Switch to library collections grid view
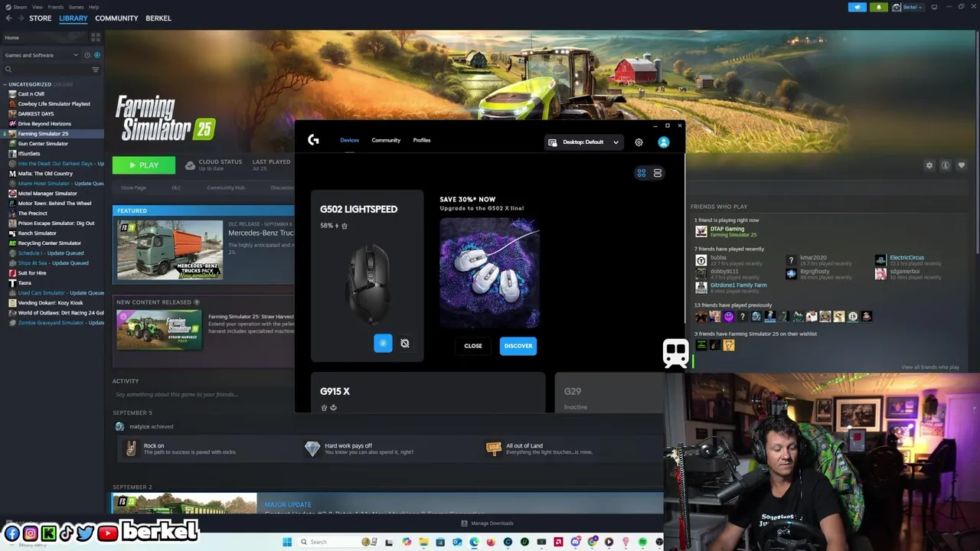Image resolution: width=980 pixels, height=551 pixels. pos(96,37)
